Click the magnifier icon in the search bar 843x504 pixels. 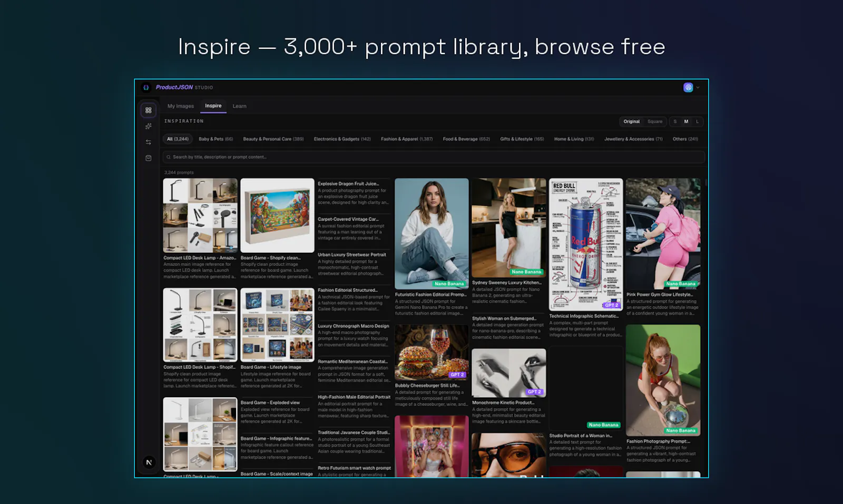click(x=169, y=157)
